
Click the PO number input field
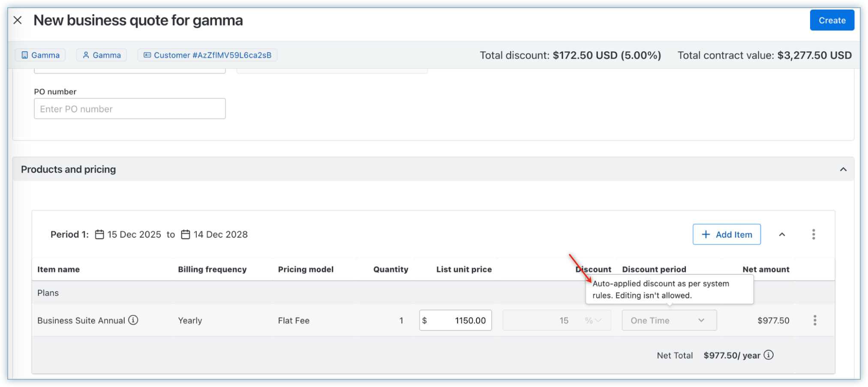click(129, 109)
